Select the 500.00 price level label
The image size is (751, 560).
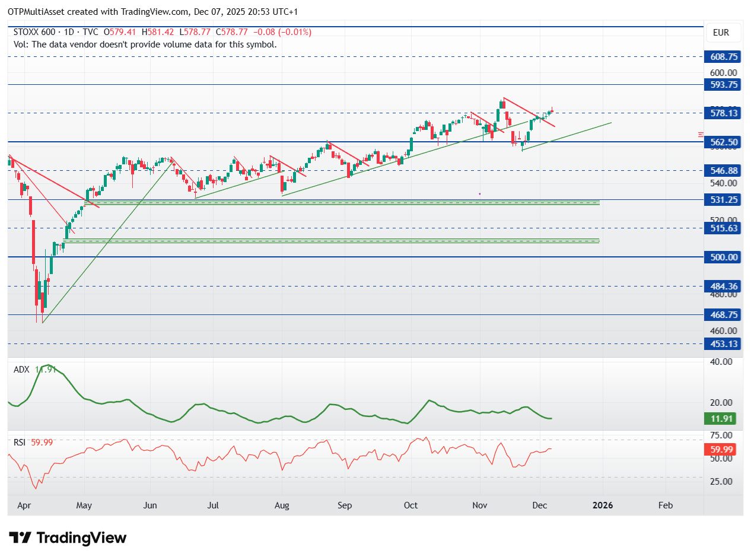point(723,257)
